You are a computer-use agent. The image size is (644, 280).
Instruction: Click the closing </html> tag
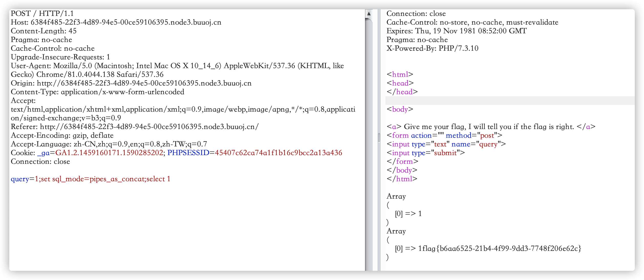[x=402, y=179]
